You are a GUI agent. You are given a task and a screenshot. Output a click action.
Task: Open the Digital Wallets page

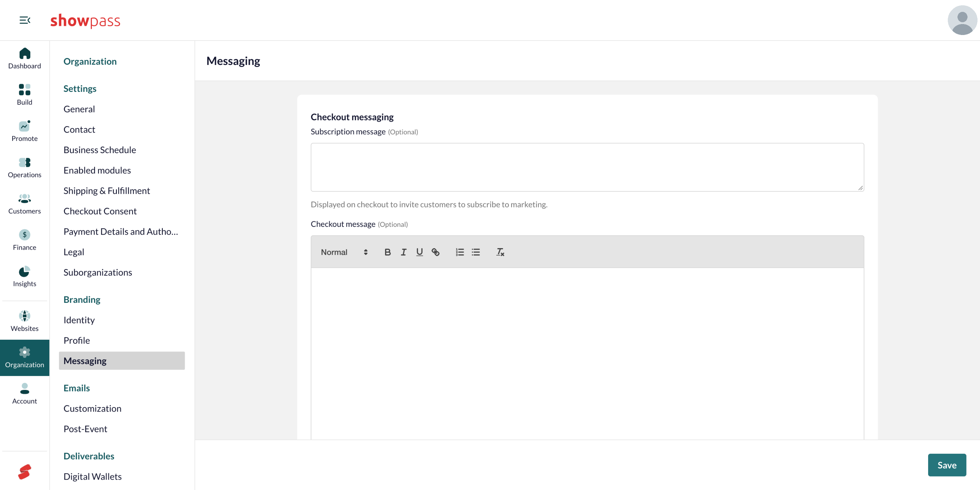pyautogui.click(x=92, y=476)
